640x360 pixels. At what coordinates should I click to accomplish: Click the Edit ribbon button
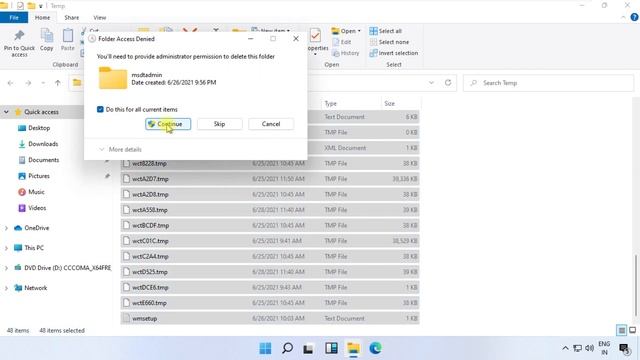pyautogui.click(x=342, y=42)
